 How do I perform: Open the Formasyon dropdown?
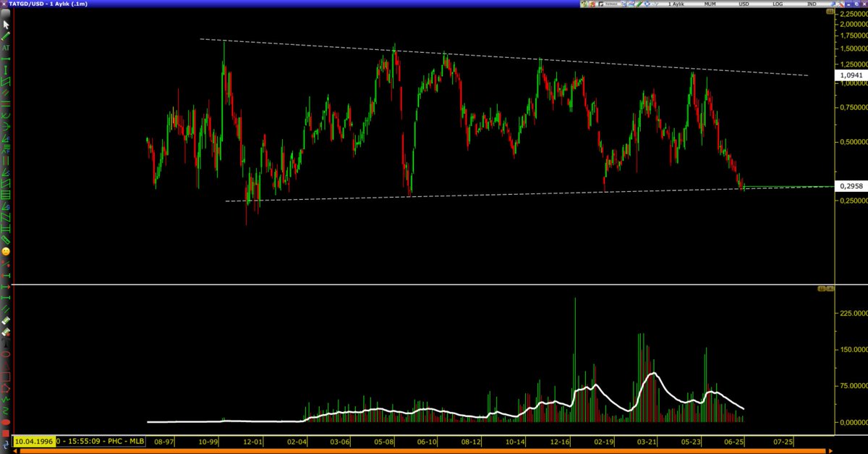(x=611, y=4)
